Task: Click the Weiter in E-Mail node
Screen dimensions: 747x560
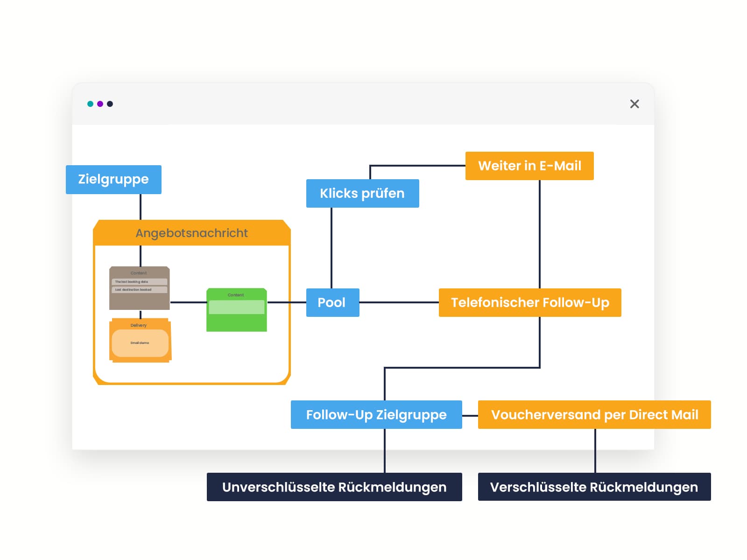Action: point(529,166)
